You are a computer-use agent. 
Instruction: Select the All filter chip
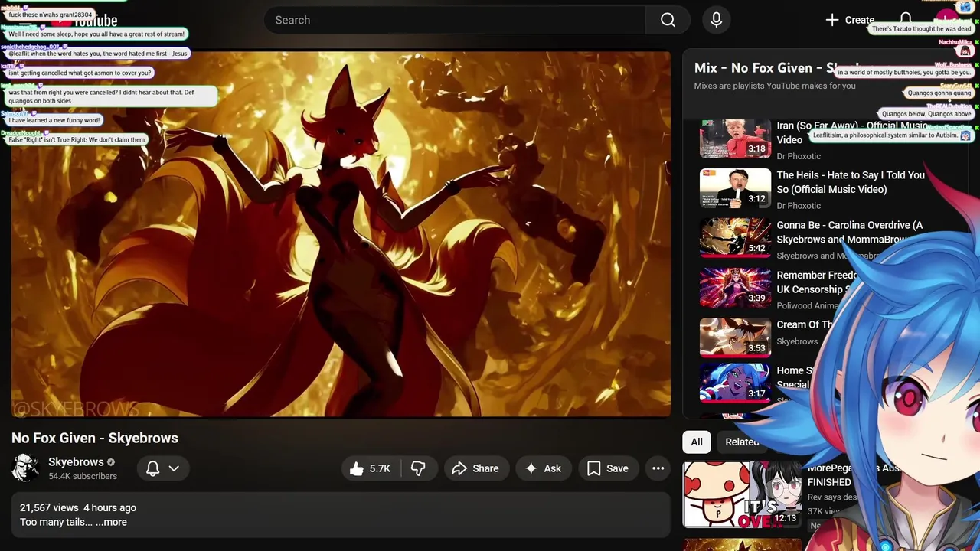[697, 442]
